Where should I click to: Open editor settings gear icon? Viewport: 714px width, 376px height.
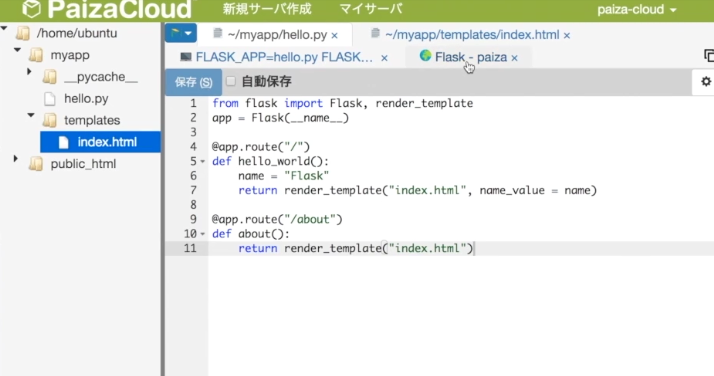point(706,81)
